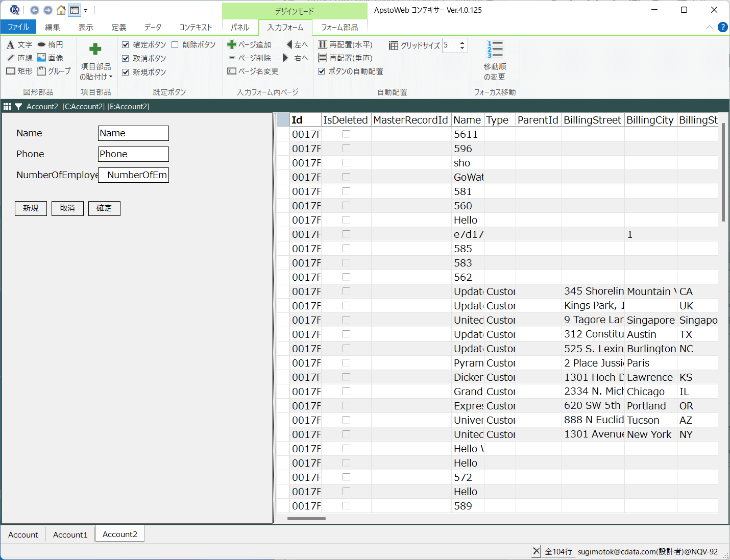This screenshot has height=560, width=730.
Task: Click the 確定 button on the form
Action: (x=104, y=208)
